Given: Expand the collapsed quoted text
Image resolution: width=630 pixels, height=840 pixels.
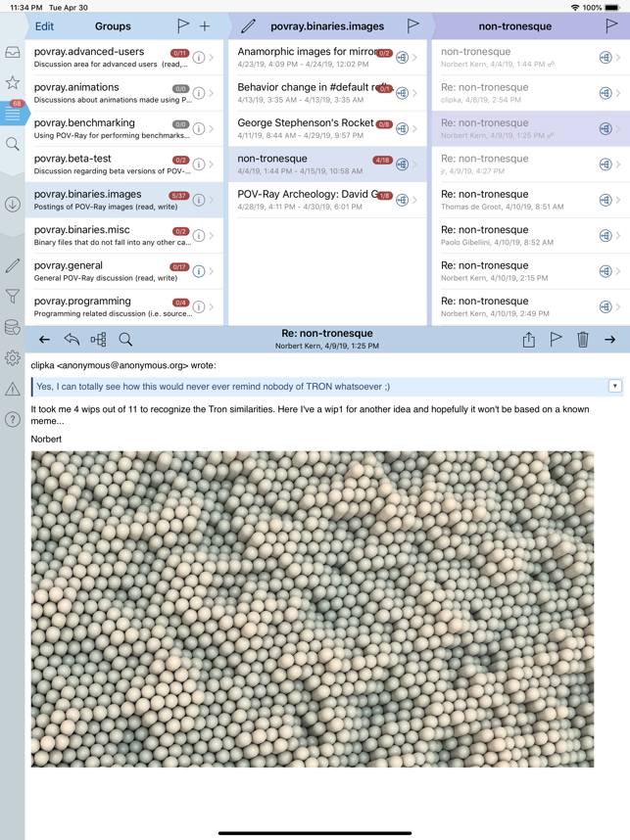Looking at the screenshot, I should coord(615,386).
